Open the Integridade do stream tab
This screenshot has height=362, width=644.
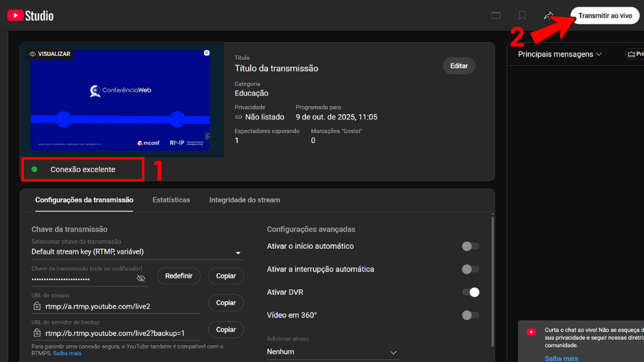click(245, 200)
